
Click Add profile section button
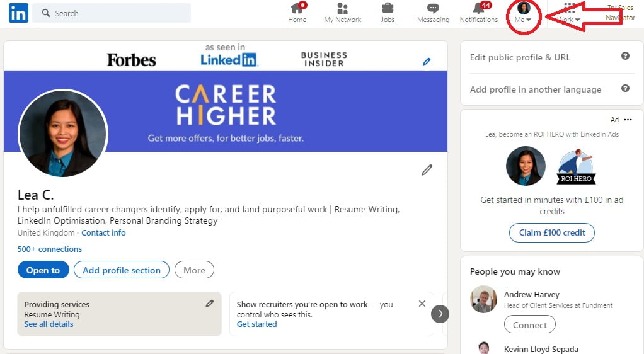point(122,270)
